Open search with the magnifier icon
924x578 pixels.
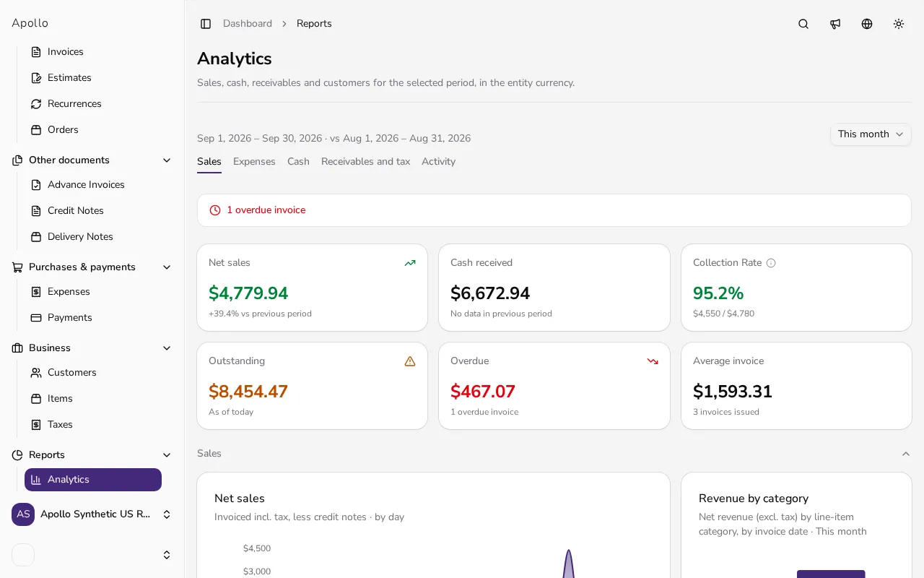(803, 24)
